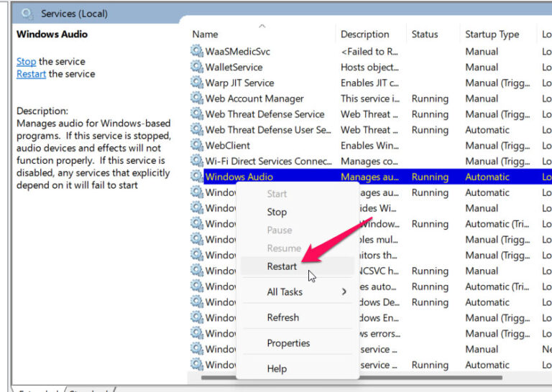This screenshot has width=552, height=392.
Task: Click Running status in the Windows Audio row
Action: pyautogui.click(x=430, y=177)
